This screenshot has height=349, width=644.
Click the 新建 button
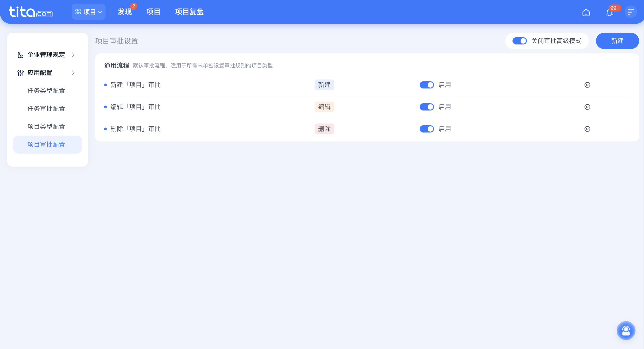point(617,41)
